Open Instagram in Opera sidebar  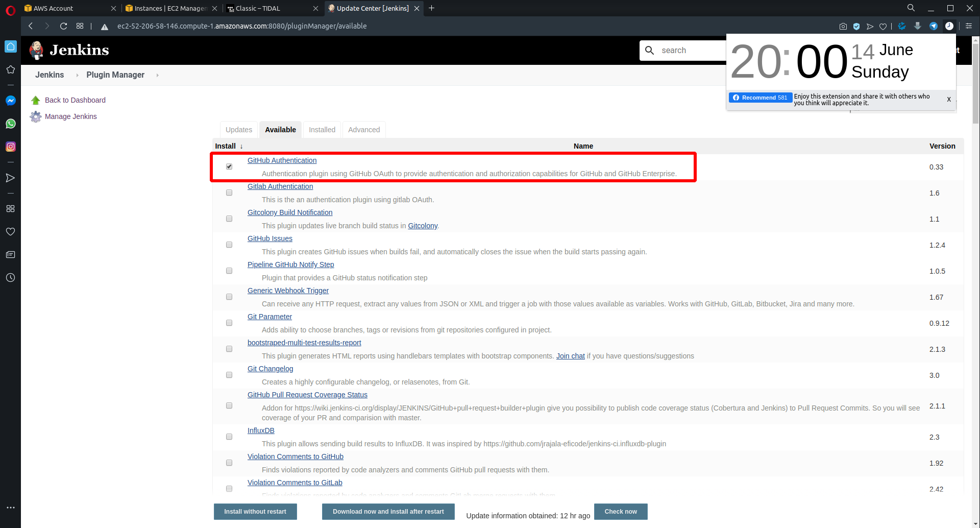coord(10,147)
